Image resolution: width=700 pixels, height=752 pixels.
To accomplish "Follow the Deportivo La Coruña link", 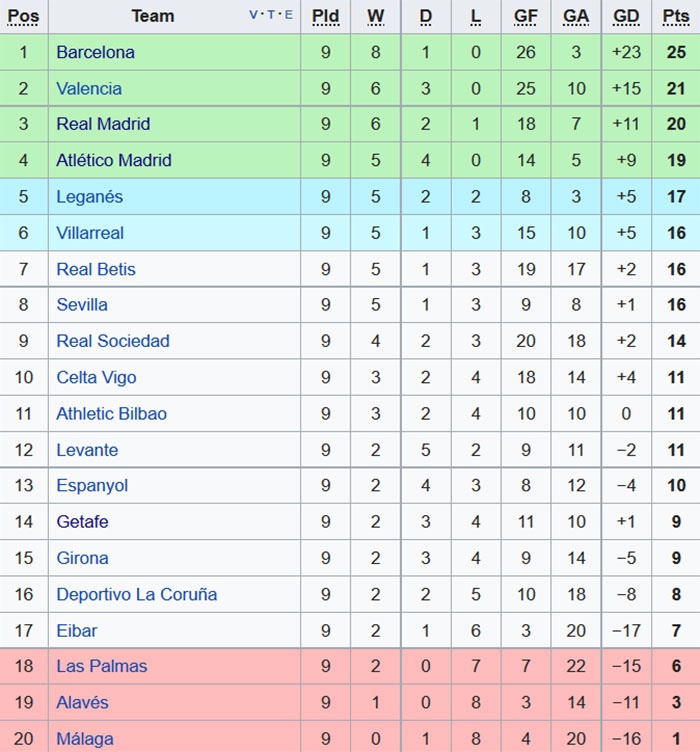I will pyautogui.click(x=136, y=594).
